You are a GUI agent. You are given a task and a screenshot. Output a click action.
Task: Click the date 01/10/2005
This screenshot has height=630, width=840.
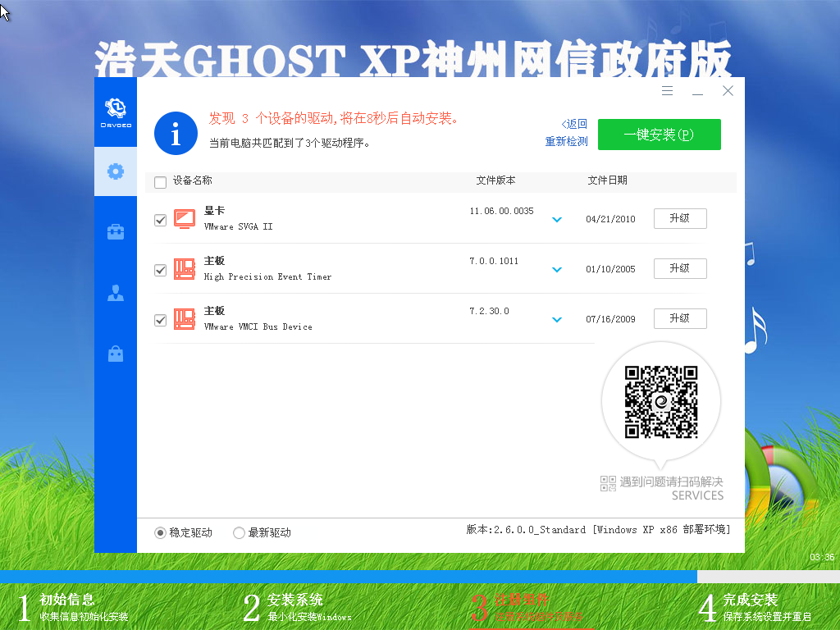(x=610, y=269)
